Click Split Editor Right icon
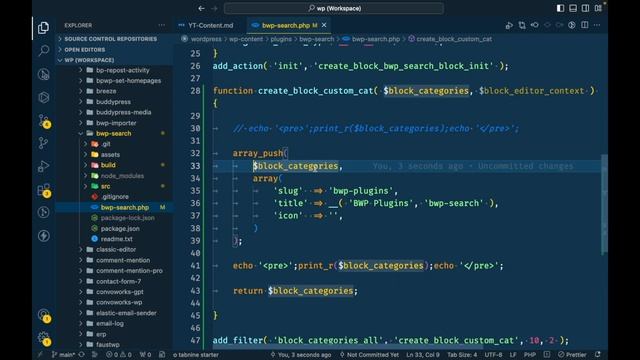Image resolution: width=640 pixels, height=360 pixels. coord(584,25)
